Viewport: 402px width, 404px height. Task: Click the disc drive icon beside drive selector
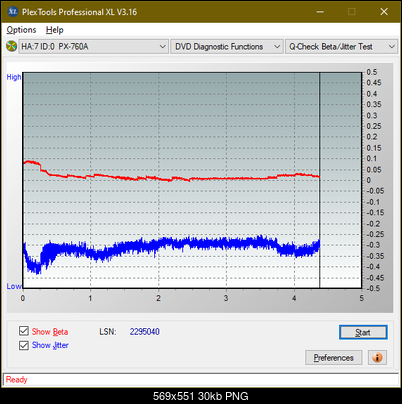(11, 46)
